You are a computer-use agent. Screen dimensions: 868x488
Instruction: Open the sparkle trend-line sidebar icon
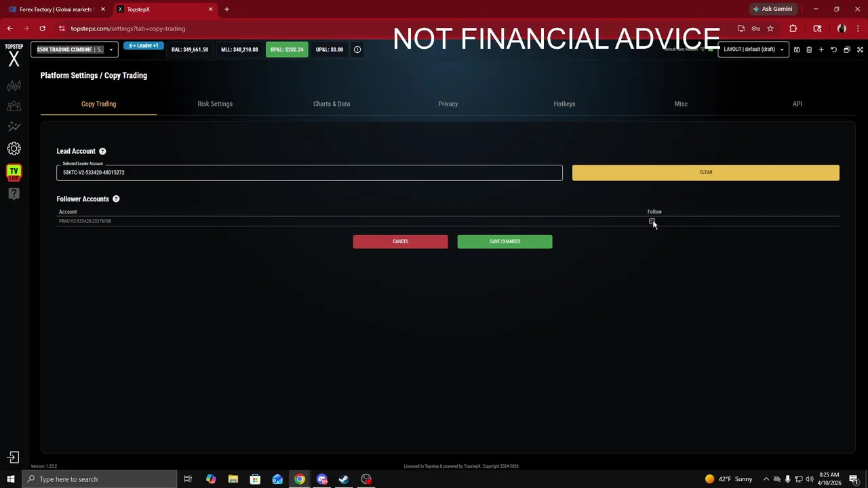pyautogui.click(x=14, y=127)
